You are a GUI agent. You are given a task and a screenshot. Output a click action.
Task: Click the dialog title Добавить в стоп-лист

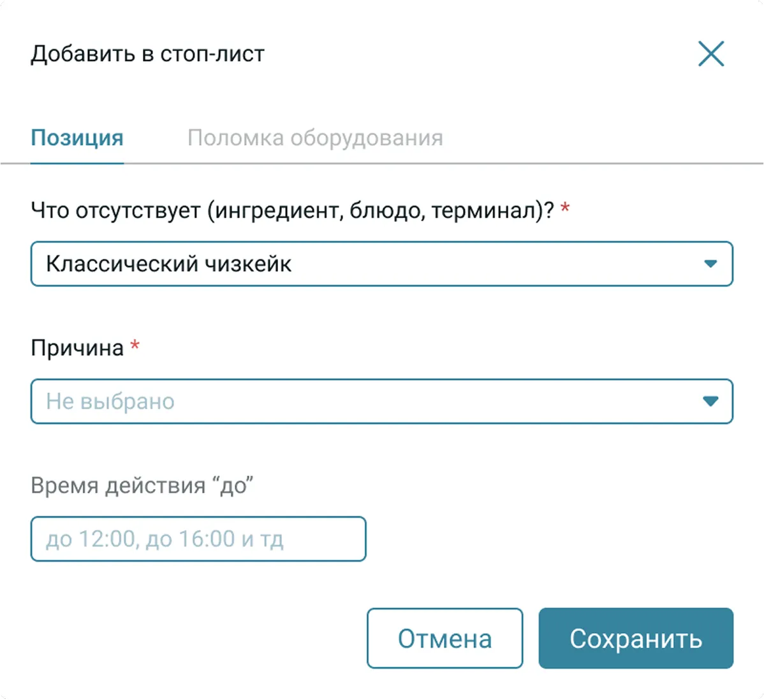coord(147,54)
